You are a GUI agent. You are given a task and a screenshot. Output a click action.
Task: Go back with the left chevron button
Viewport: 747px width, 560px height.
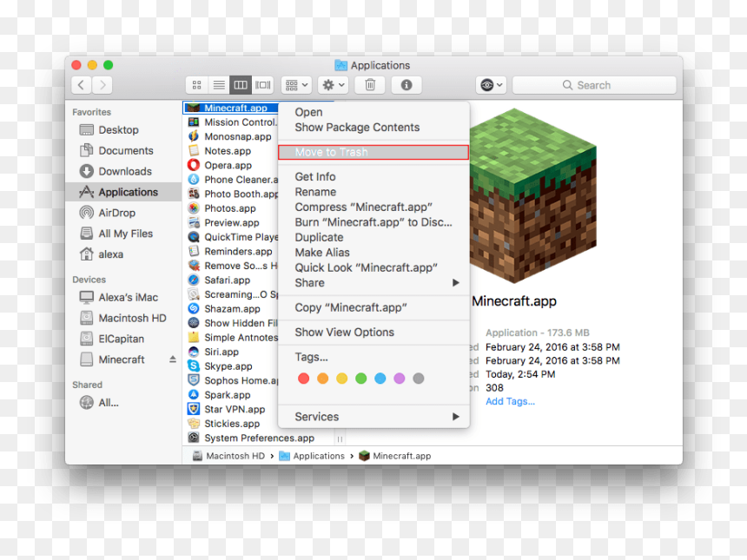point(82,85)
